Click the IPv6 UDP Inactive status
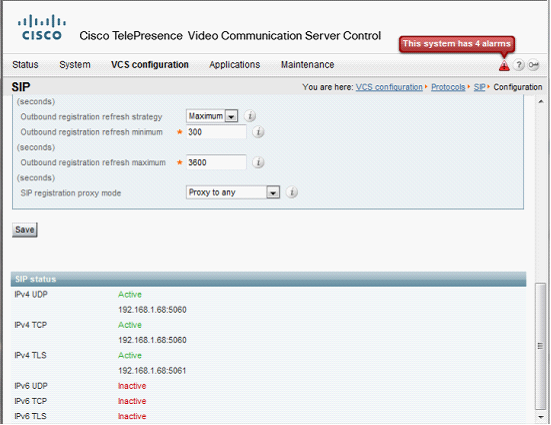 tap(132, 386)
